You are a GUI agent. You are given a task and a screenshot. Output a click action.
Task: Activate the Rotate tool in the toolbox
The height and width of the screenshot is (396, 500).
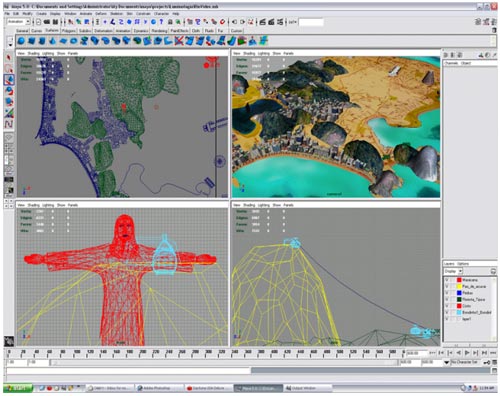click(x=9, y=91)
